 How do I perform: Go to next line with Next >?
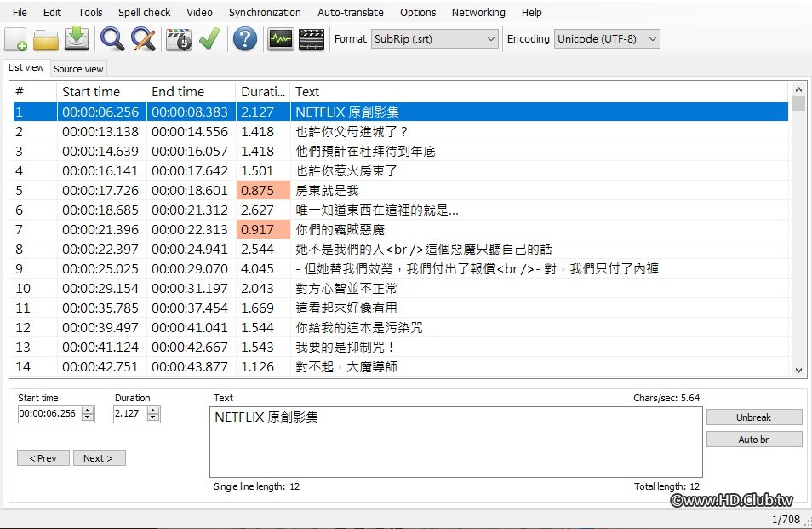tap(99, 458)
